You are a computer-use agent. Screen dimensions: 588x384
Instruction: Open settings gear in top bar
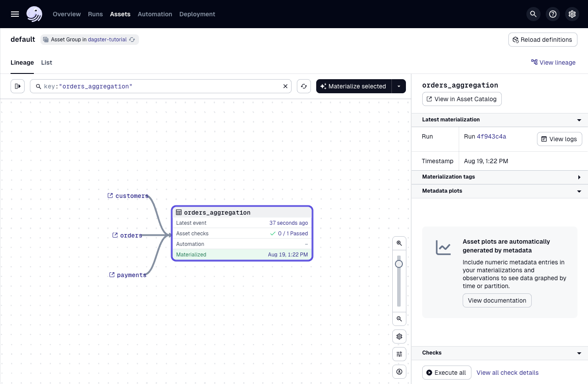pyautogui.click(x=572, y=14)
